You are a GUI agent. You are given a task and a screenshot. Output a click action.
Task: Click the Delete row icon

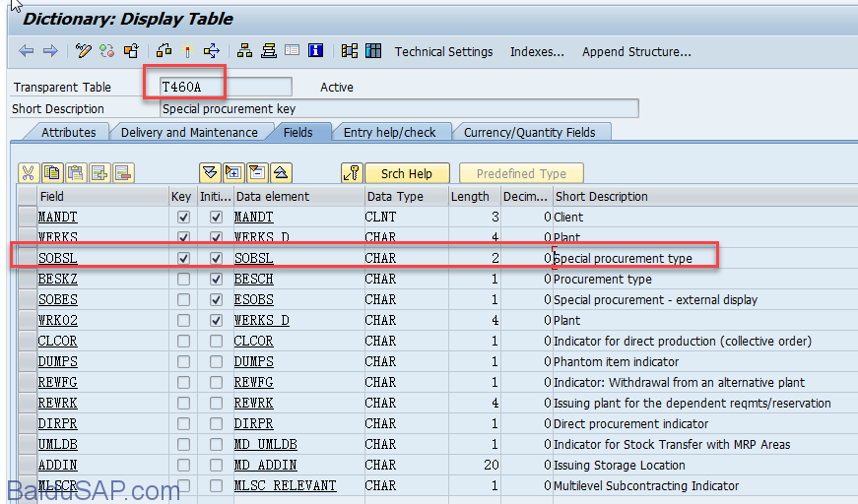click(123, 173)
